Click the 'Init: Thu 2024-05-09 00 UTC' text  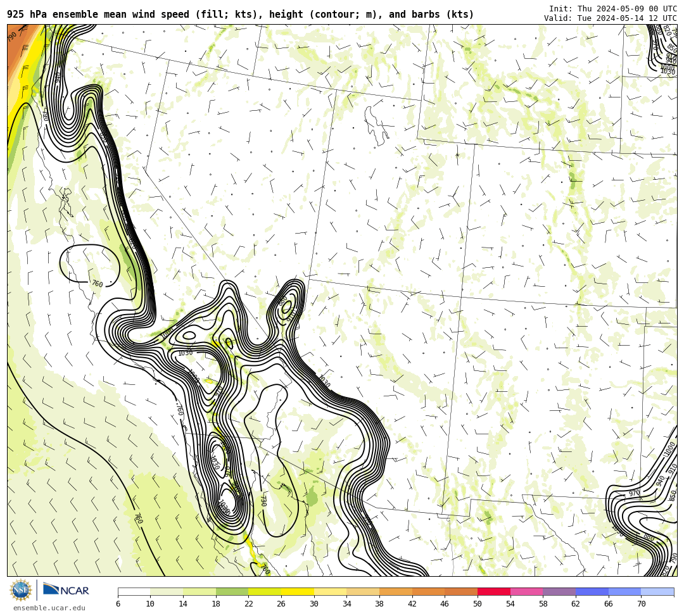[x=613, y=9]
